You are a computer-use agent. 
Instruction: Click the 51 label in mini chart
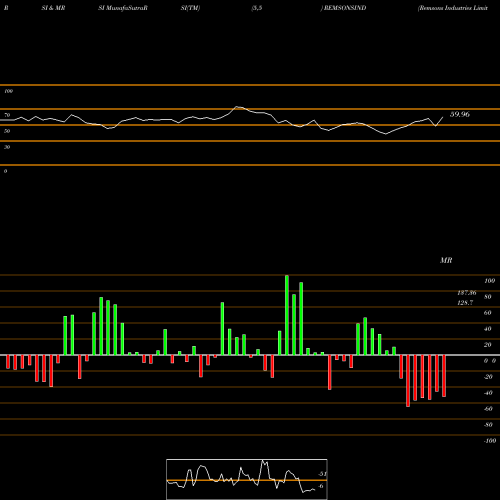[x=322, y=474]
